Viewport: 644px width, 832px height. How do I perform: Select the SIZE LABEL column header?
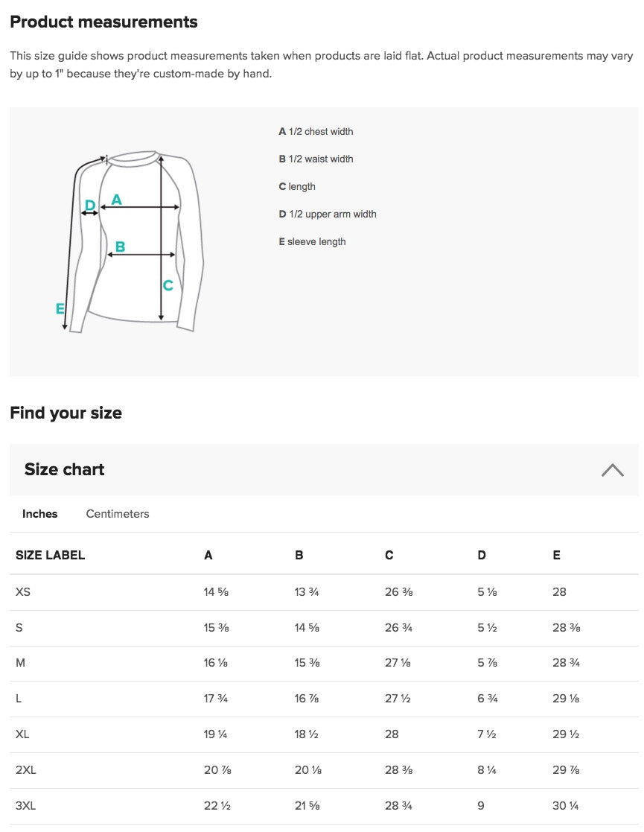click(x=50, y=555)
